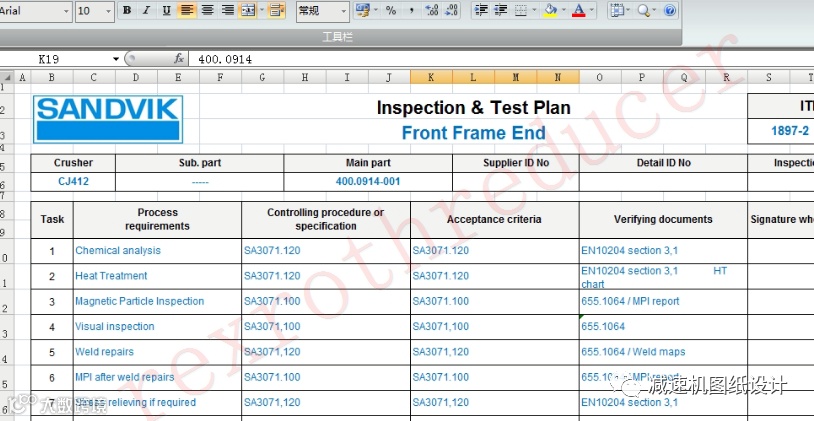Expand font color palette arrow
Viewport: 814px width, 421px height.
[591, 10]
